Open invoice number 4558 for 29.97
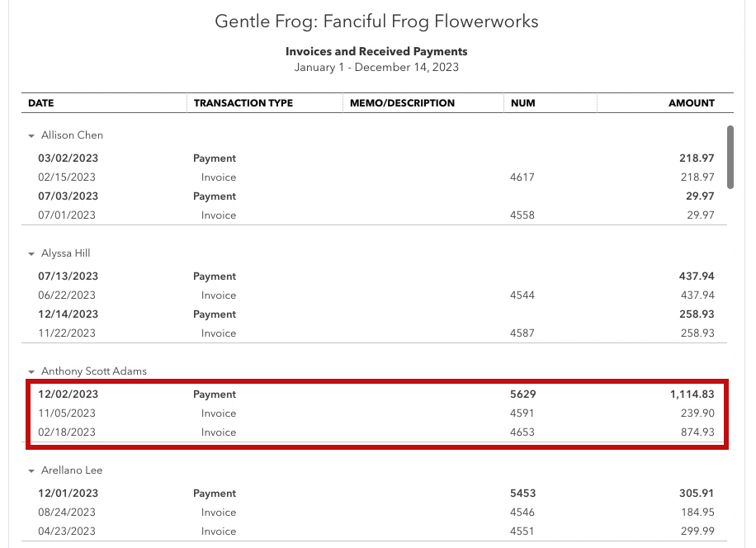756x548 pixels. (x=376, y=215)
